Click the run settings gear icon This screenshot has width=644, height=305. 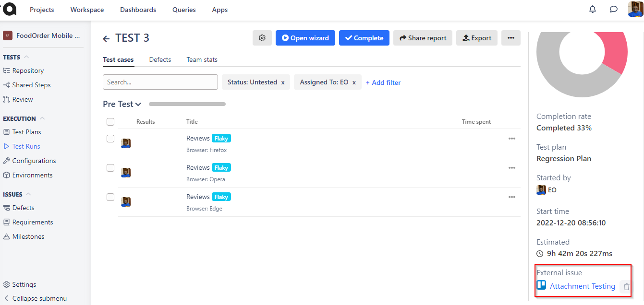(262, 38)
